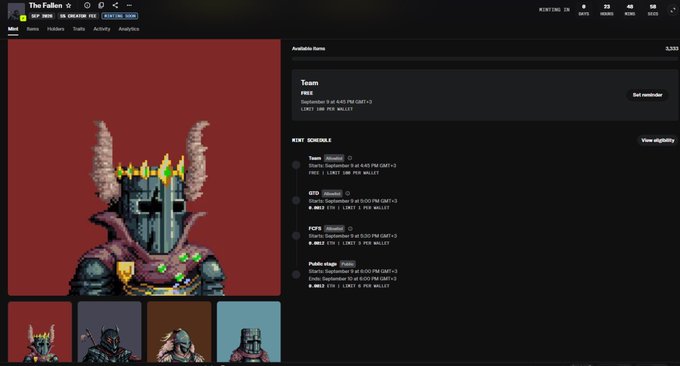The width and height of the screenshot is (680, 366).
Task: Open the Traits tab
Action: point(78,29)
